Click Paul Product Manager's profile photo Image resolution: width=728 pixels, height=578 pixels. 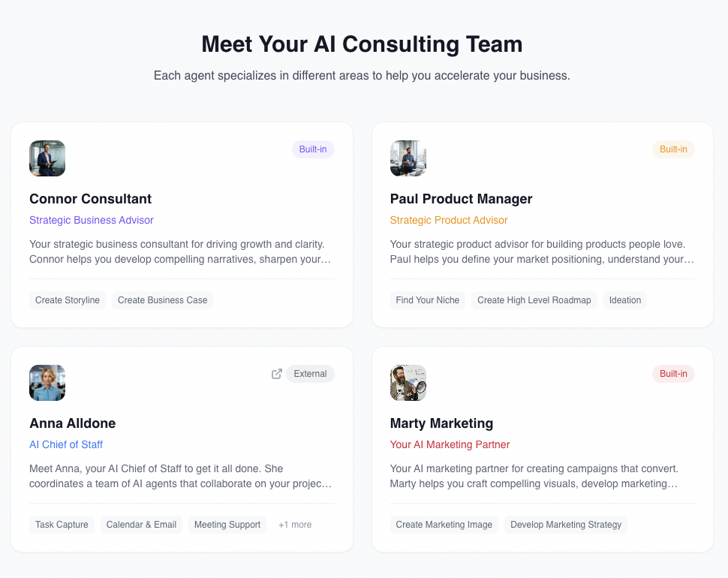(408, 158)
